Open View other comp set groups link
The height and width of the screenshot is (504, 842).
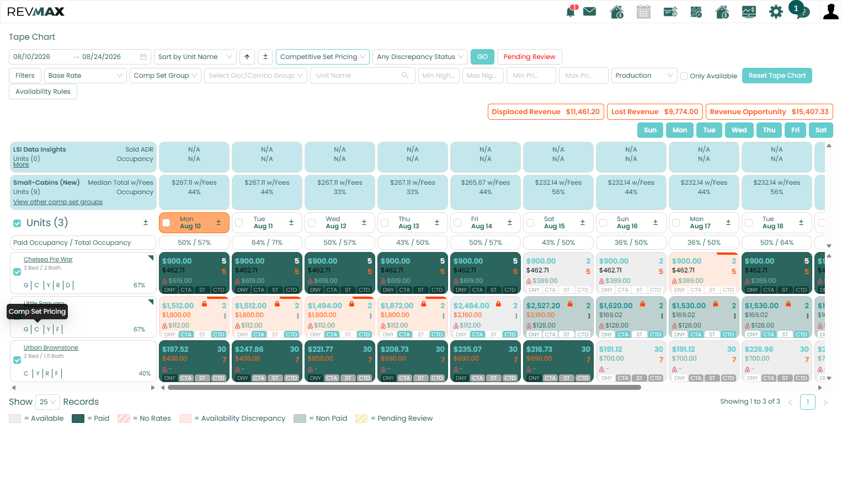(x=58, y=202)
